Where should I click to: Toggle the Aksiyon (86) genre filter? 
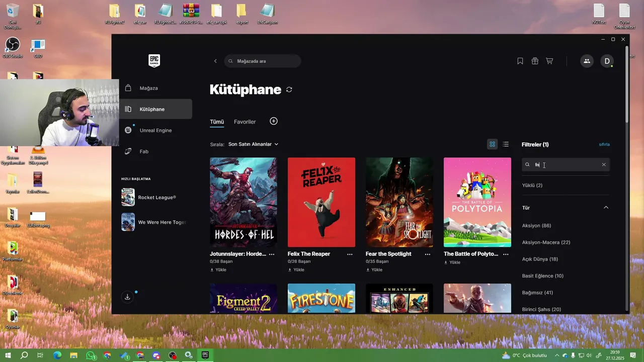pyautogui.click(x=536, y=226)
